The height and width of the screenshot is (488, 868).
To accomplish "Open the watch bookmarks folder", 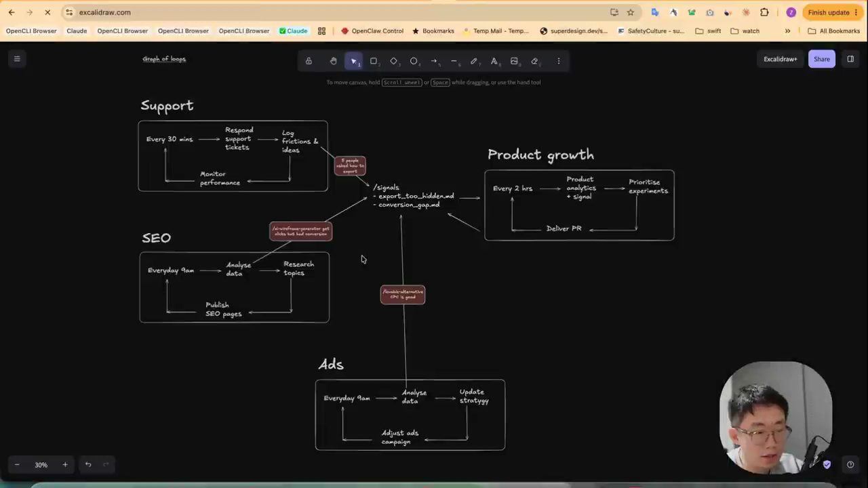I will (745, 31).
